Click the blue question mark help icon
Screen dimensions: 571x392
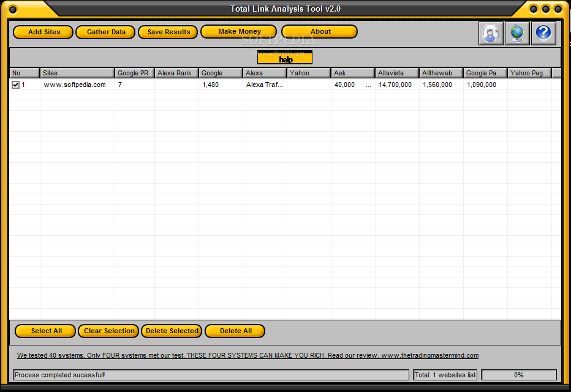(543, 33)
